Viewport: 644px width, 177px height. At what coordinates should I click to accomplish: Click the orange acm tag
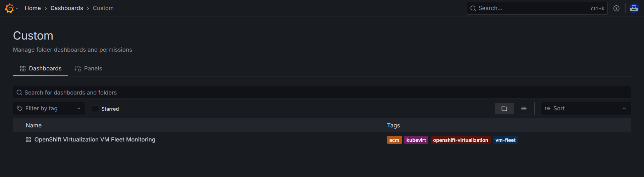[394, 140]
